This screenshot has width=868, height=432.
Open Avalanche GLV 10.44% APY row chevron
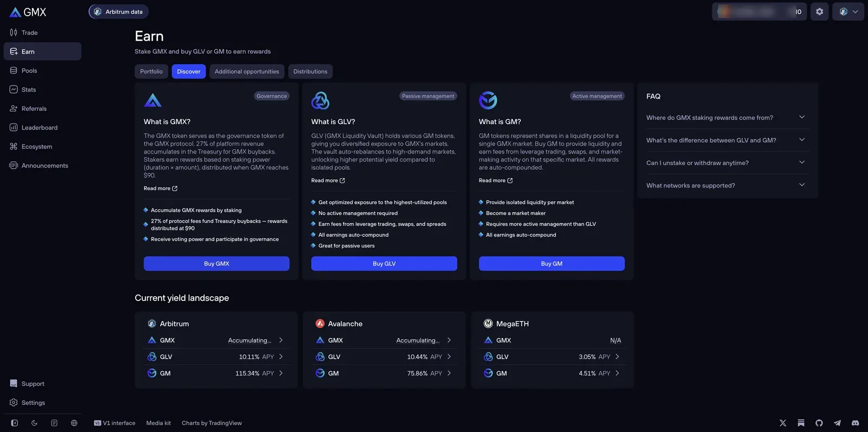[449, 357]
